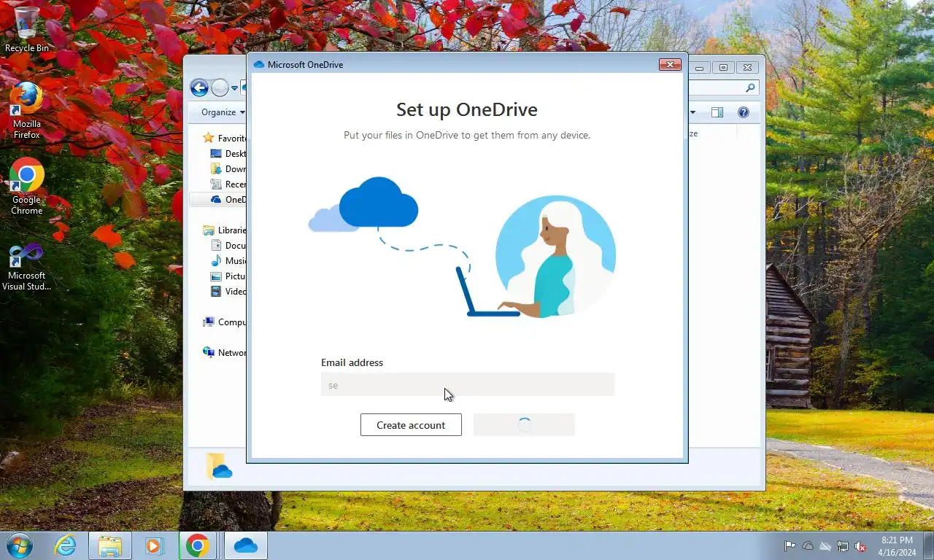Open the Organize menu in Explorer
Viewport: 934px width, 560px height.
pyautogui.click(x=223, y=112)
